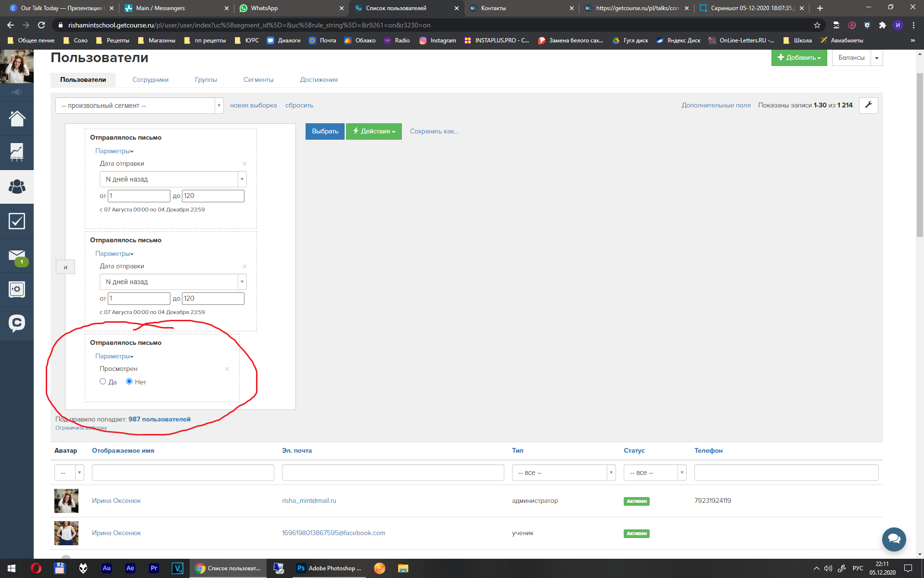This screenshot has height=578, width=924.
Task: Switch to the Сотрудники tab
Action: pos(150,80)
